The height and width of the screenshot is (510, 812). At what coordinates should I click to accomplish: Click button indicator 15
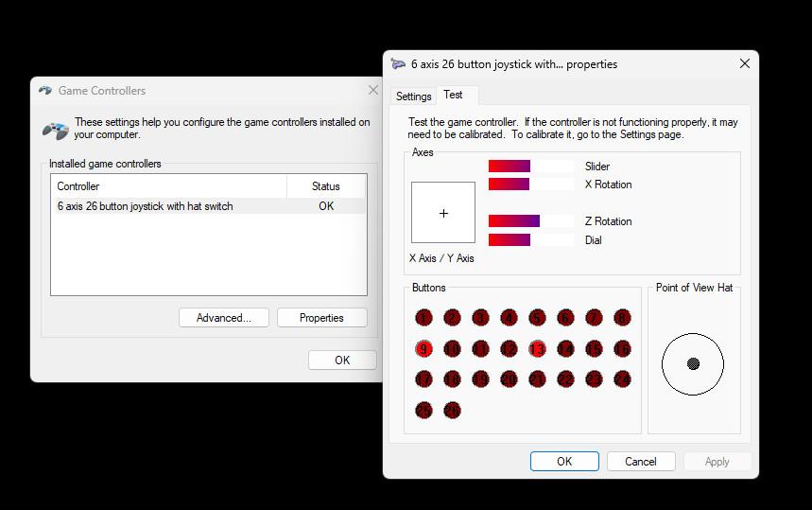point(594,349)
